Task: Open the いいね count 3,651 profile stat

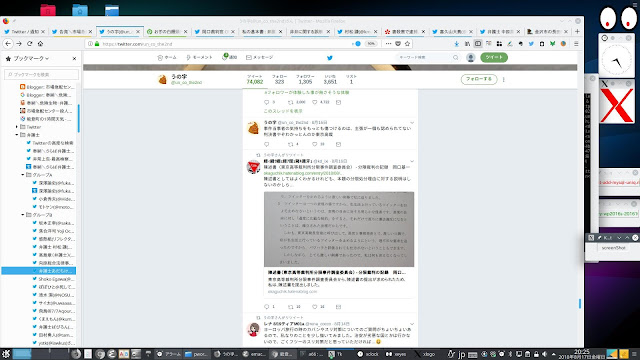Action: pyautogui.click(x=330, y=79)
